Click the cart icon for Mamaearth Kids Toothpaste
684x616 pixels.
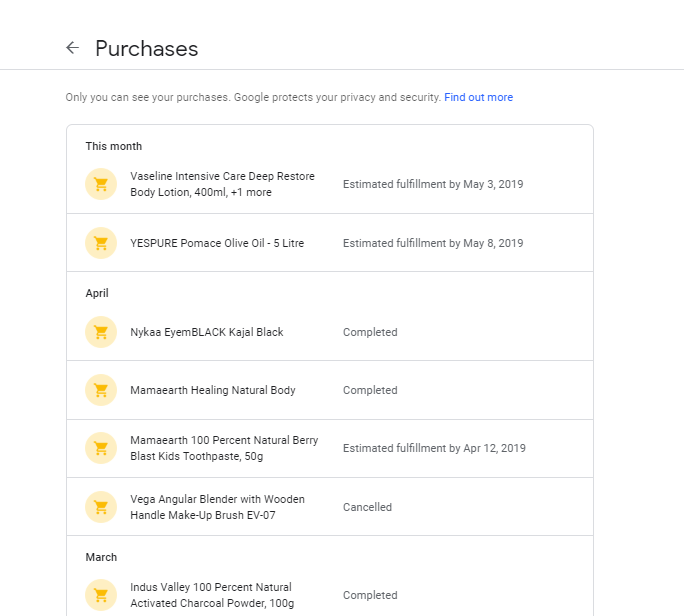[101, 448]
